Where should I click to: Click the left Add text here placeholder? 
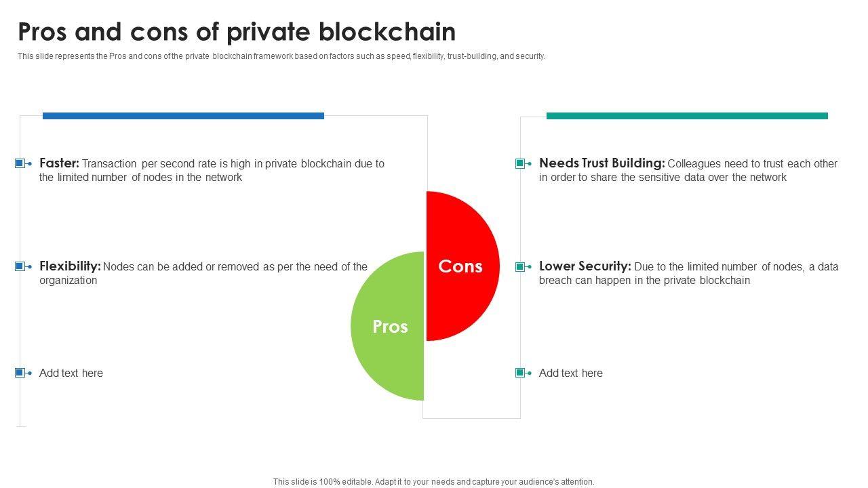(71, 373)
